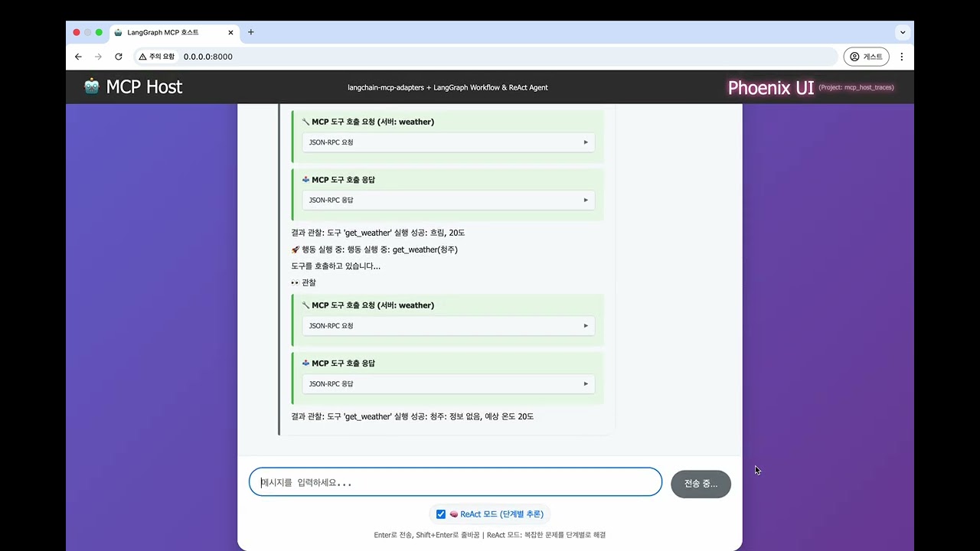The height and width of the screenshot is (551, 980).
Task: Open the 게스트 profile button
Action: pyautogui.click(x=866, y=57)
